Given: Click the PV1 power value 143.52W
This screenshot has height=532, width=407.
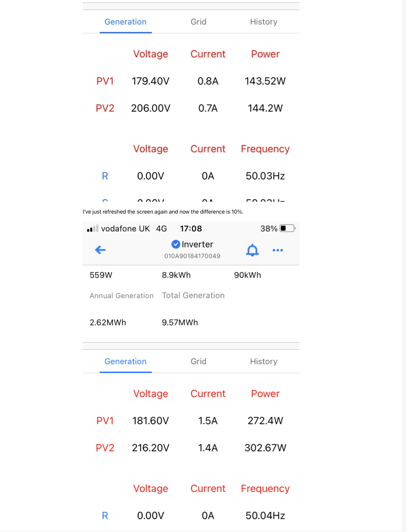Looking at the screenshot, I should pos(265,81).
